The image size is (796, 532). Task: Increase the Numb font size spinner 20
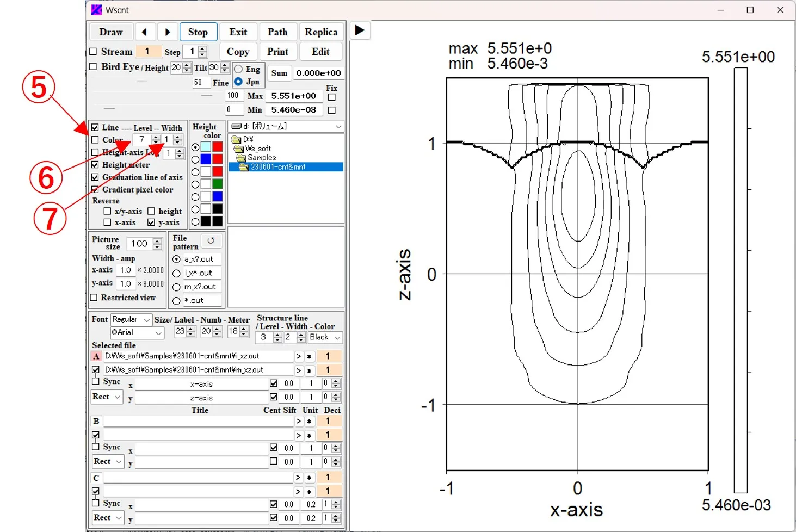(x=217, y=329)
